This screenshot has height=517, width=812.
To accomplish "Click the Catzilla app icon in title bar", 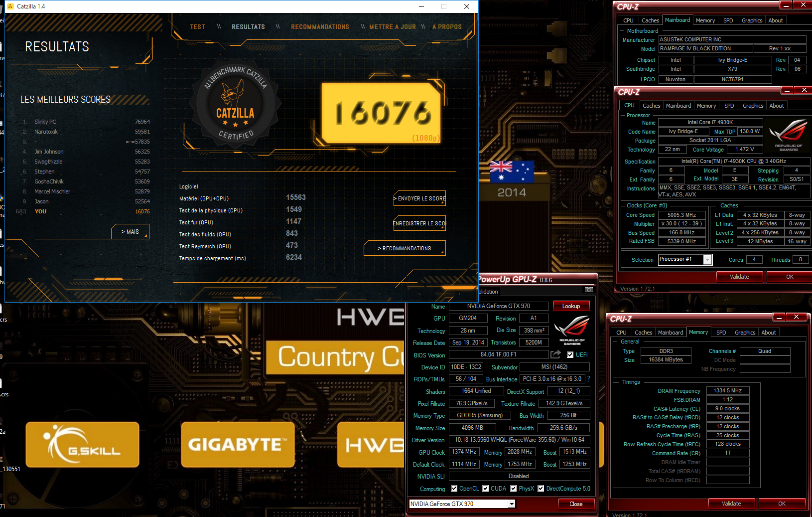I will 10,6.
